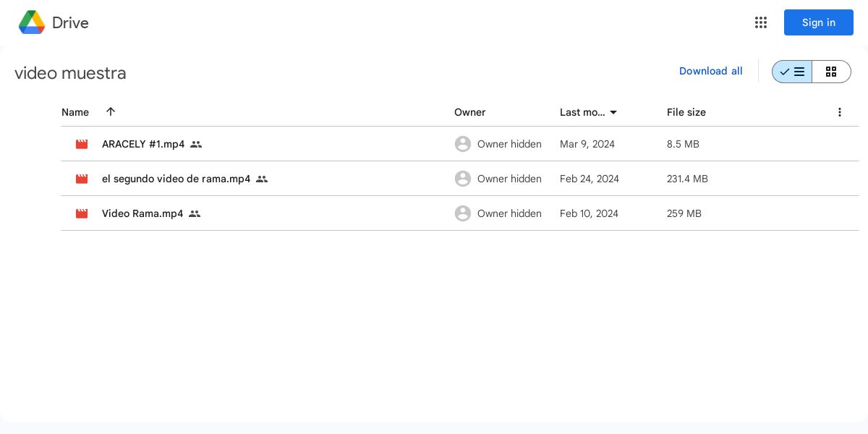Click owner avatar icon in ARACELY row
The width and height of the screenshot is (868, 434).
pyautogui.click(x=463, y=144)
